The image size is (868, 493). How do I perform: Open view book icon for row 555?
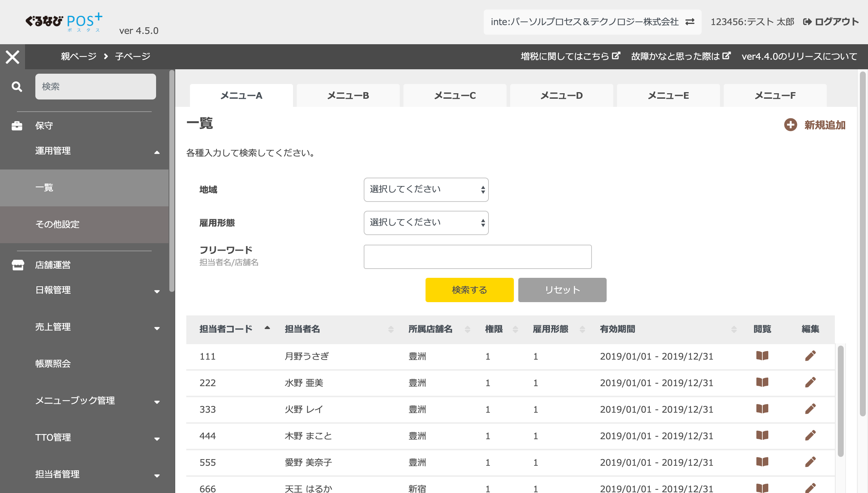(762, 462)
